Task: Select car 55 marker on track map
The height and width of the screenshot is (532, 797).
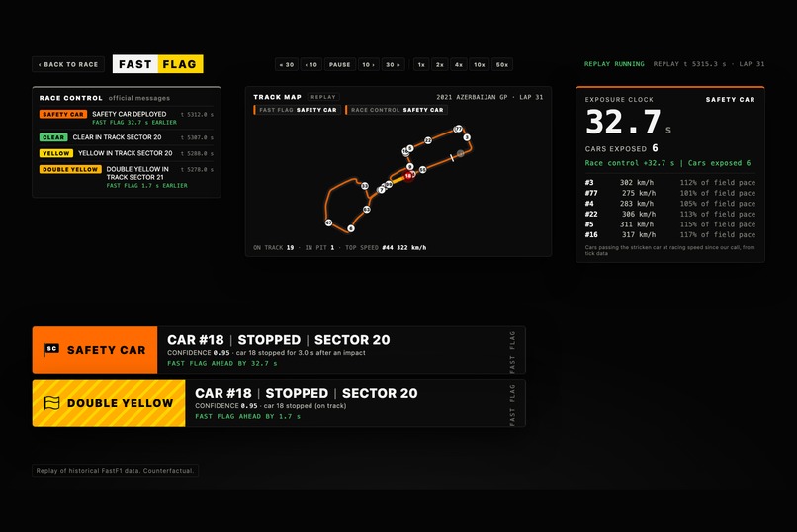Action: coord(422,170)
